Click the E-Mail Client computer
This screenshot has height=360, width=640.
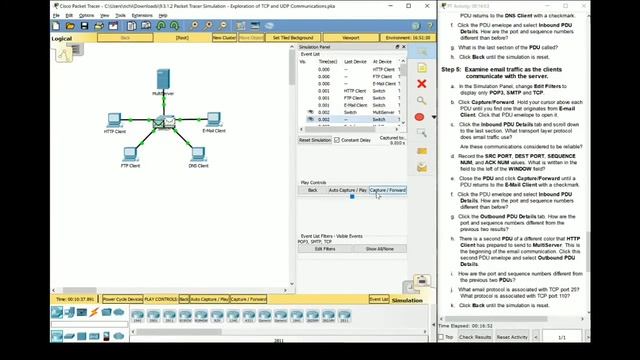click(213, 119)
